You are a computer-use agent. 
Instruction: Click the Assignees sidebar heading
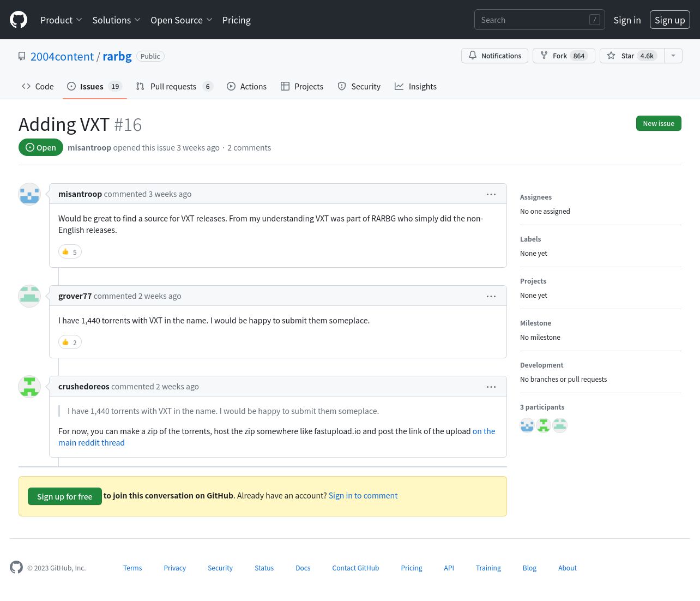(x=536, y=197)
